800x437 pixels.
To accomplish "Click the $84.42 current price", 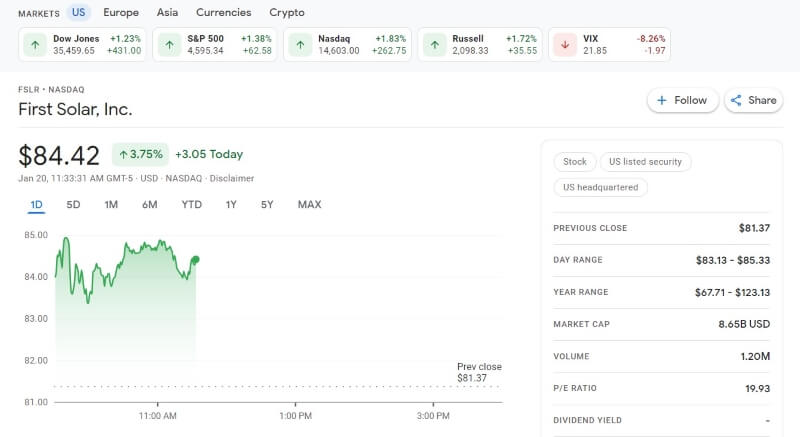I will (59, 156).
